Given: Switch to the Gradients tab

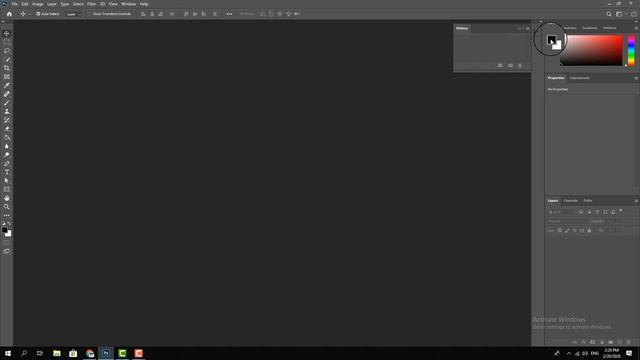Looking at the screenshot, I should click(589, 28).
